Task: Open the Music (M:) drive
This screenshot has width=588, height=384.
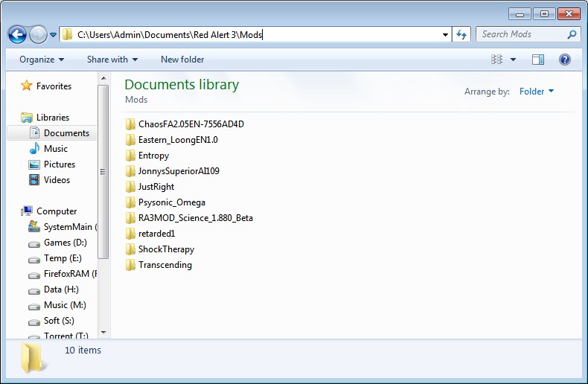Action: (x=65, y=305)
